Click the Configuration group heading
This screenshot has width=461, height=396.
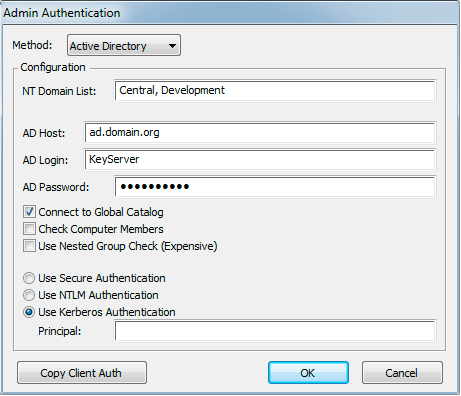point(53,67)
